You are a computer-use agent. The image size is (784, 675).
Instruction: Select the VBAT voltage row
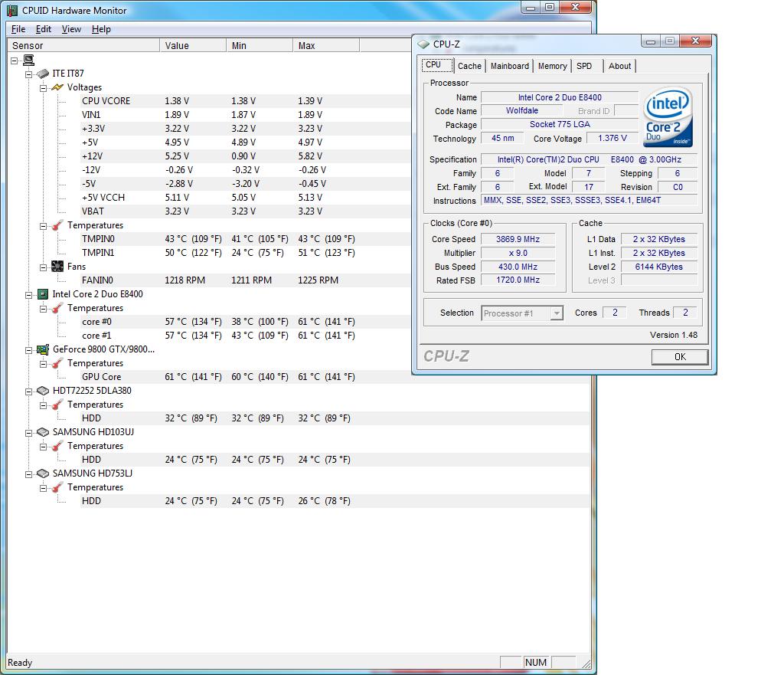(245, 211)
